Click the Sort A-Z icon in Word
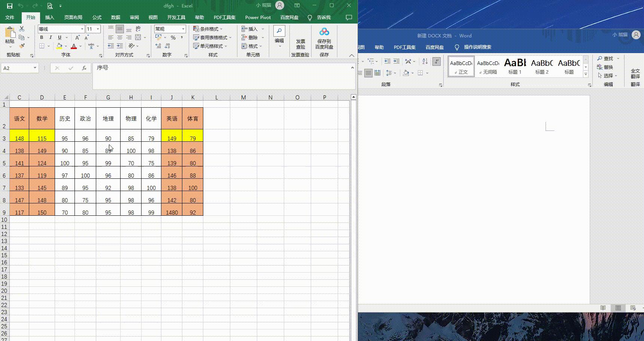Viewport: 644px width, 341px height. coord(425,61)
